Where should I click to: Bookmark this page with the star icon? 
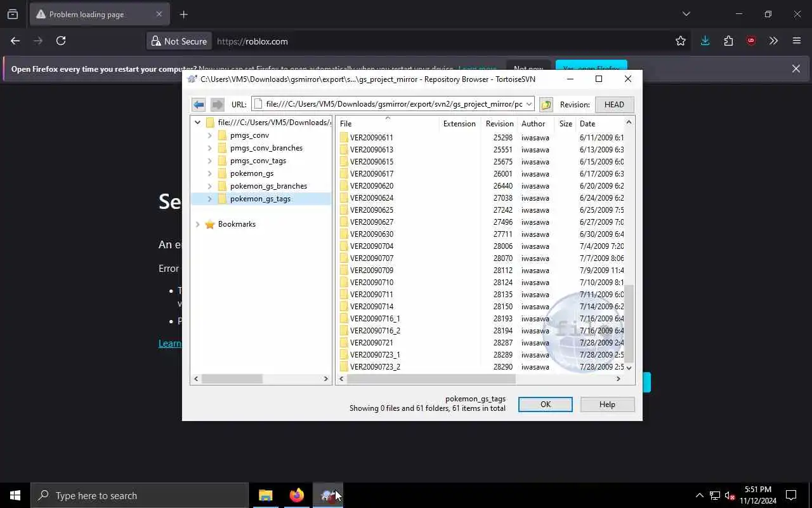point(681,41)
